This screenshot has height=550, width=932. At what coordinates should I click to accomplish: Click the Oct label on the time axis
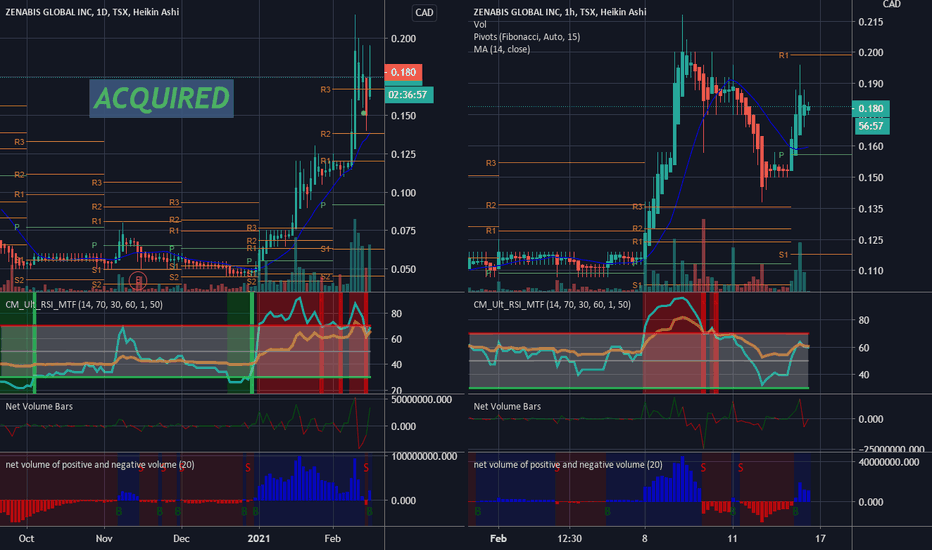[x=26, y=539]
